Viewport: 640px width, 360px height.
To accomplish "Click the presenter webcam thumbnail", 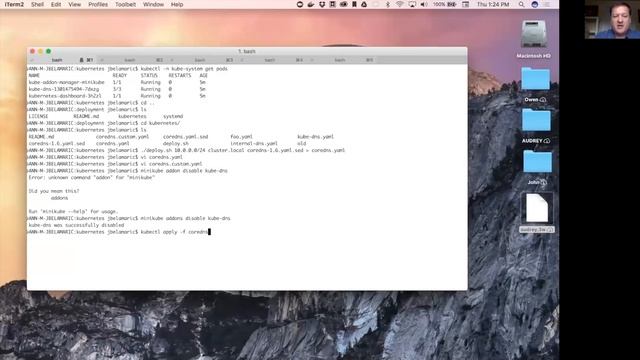I will 612,19.
